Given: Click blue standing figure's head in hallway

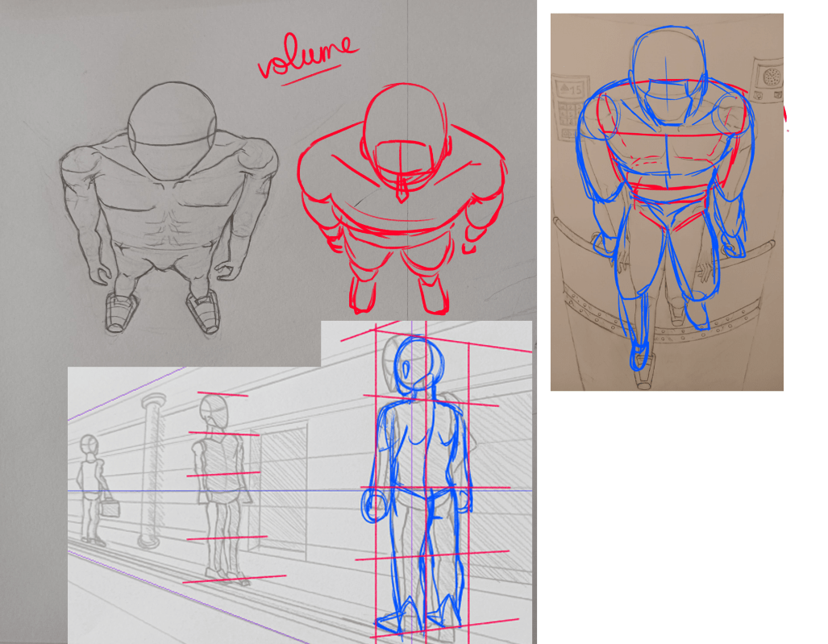Looking at the screenshot, I should (x=416, y=364).
